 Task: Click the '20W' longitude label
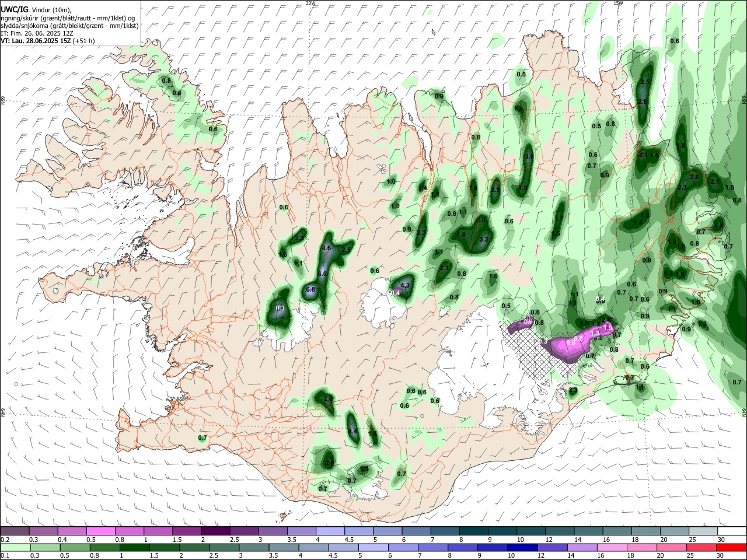311,3
